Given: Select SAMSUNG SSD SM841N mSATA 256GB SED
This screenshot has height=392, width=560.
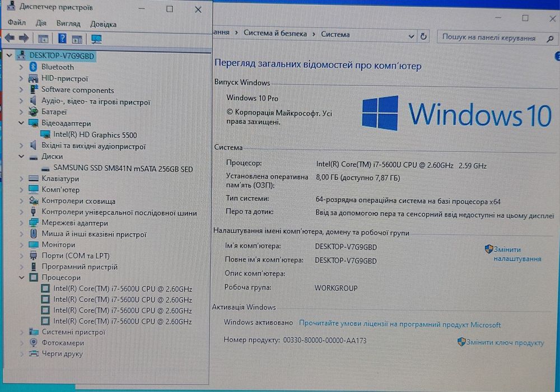Looking at the screenshot, I should 123,169.
